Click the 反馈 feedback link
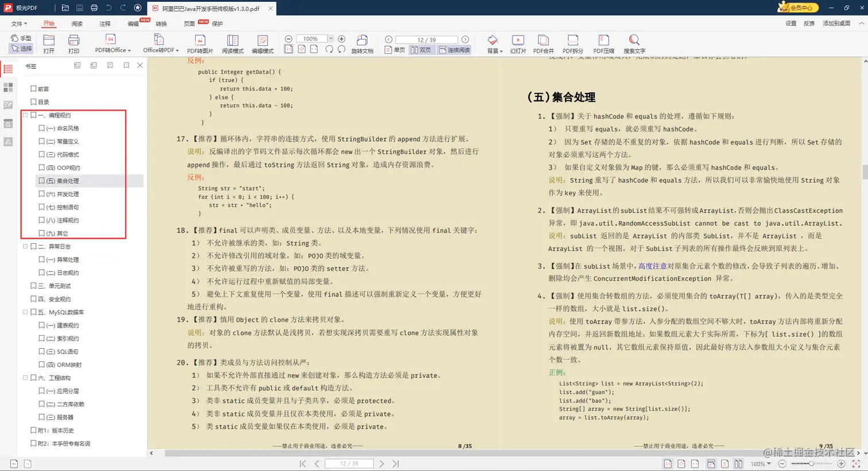The image size is (868, 471). 809,24
